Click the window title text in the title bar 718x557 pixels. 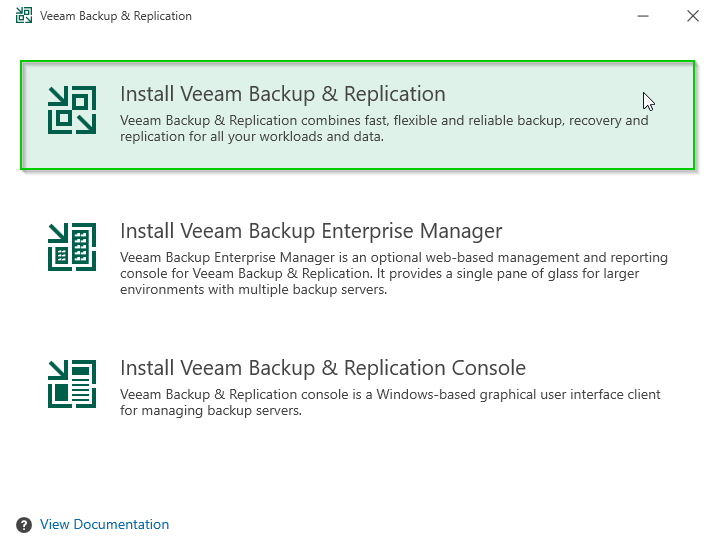[x=115, y=16]
